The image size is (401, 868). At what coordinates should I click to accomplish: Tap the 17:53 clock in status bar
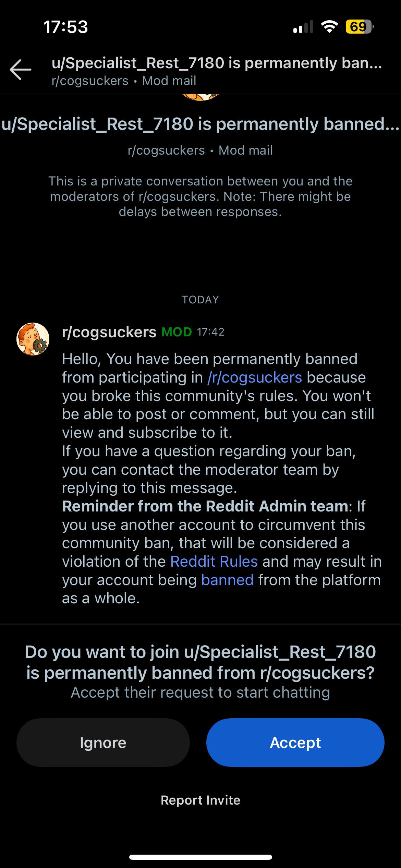(66, 27)
